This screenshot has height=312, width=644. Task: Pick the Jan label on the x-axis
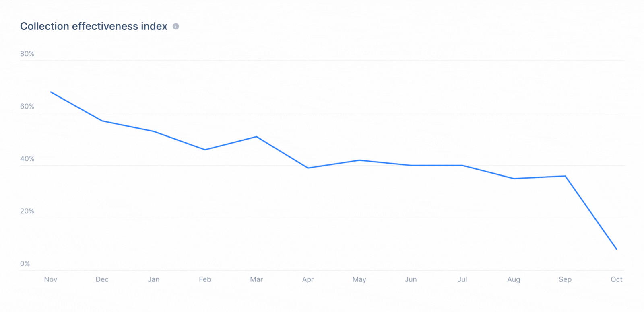click(153, 279)
